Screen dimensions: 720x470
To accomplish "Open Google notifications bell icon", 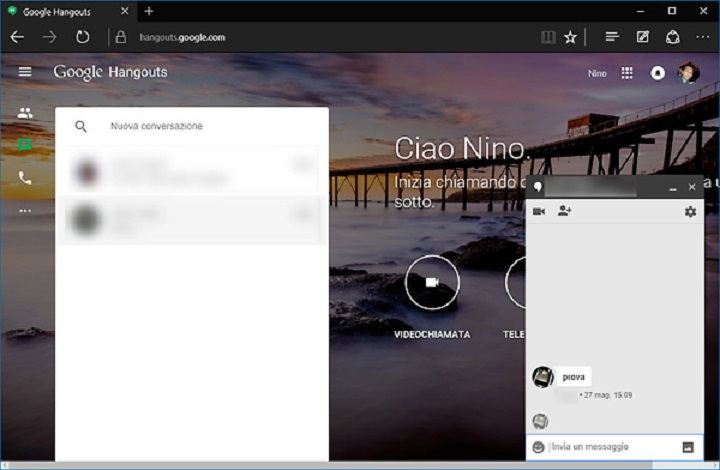I will pos(658,73).
